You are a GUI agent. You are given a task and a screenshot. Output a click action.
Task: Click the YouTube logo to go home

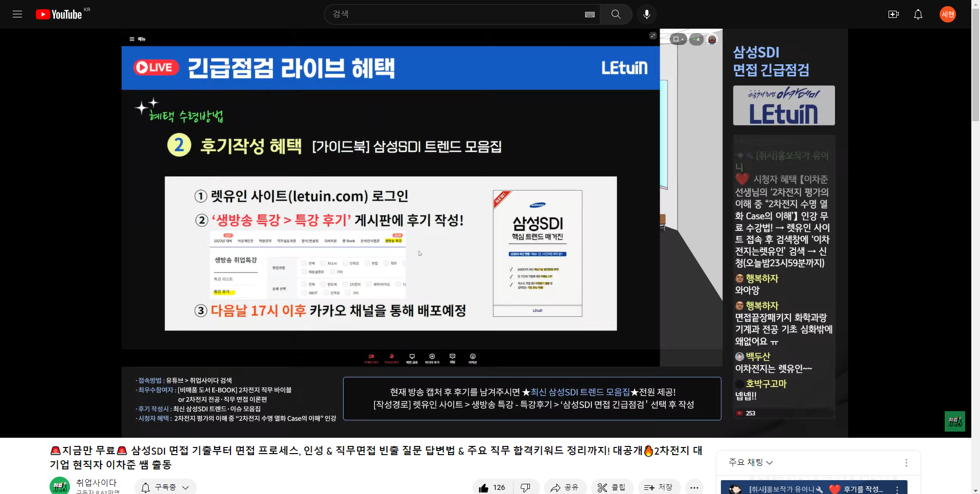tap(59, 14)
